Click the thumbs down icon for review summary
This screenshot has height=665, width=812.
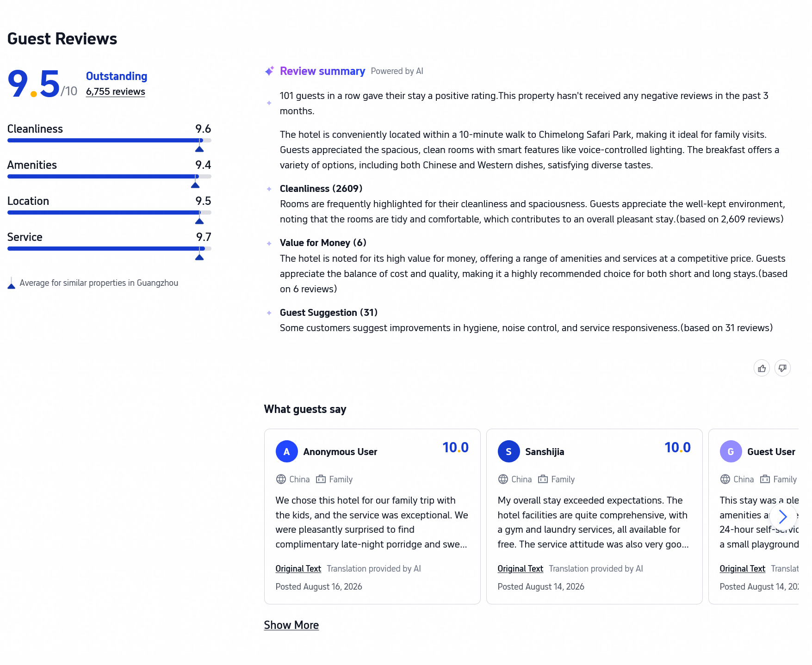(x=782, y=368)
